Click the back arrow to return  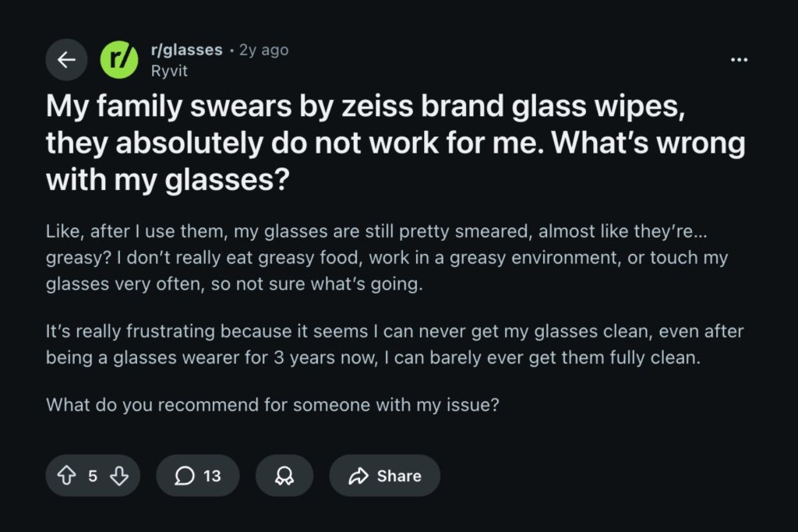66,59
